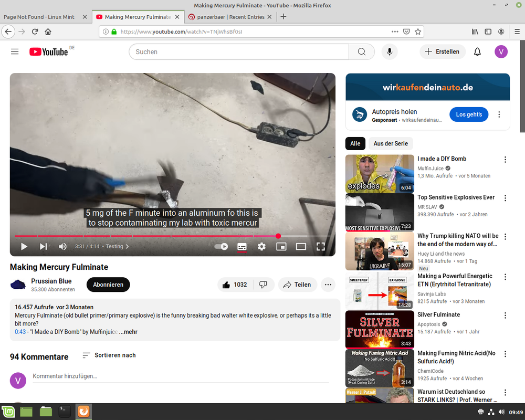Click the search magnifier button
Image resolution: width=525 pixels, height=420 pixels.
click(x=361, y=51)
